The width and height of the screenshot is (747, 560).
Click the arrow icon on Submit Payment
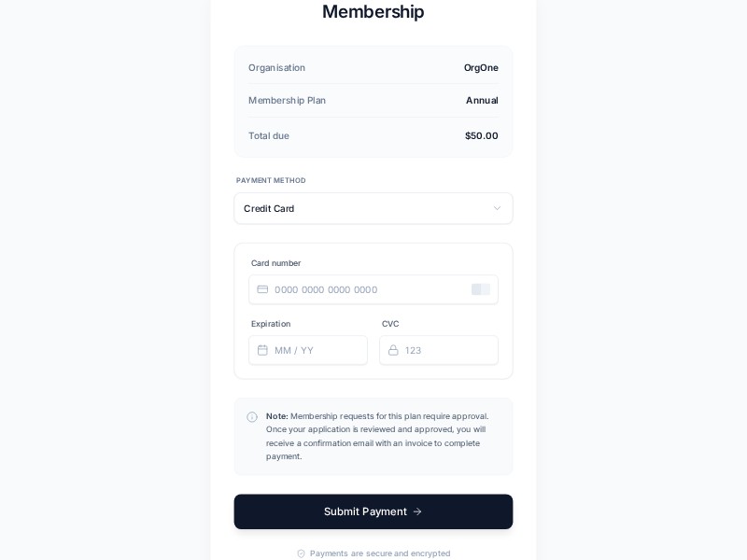click(x=417, y=511)
